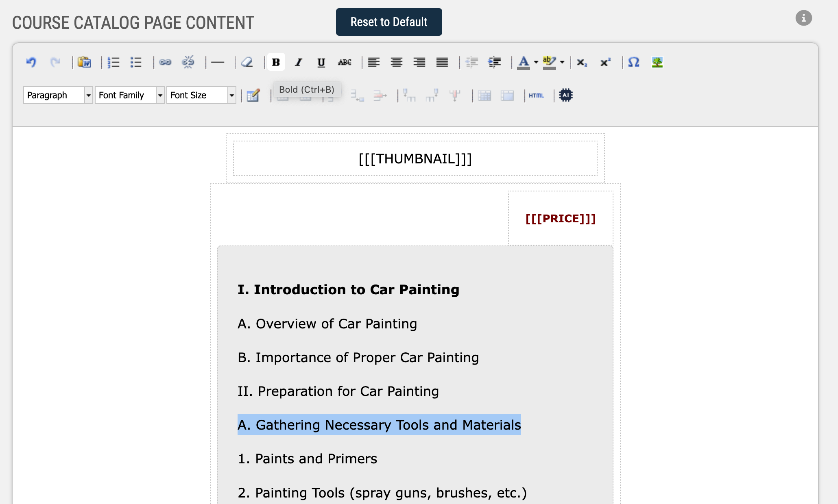Click the outdent icon
Image resolution: width=838 pixels, height=504 pixels.
(x=472, y=62)
